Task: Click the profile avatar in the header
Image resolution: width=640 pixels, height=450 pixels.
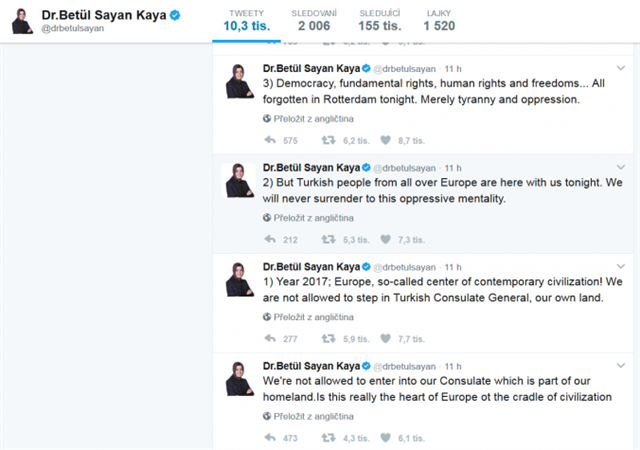Action: [22, 21]
